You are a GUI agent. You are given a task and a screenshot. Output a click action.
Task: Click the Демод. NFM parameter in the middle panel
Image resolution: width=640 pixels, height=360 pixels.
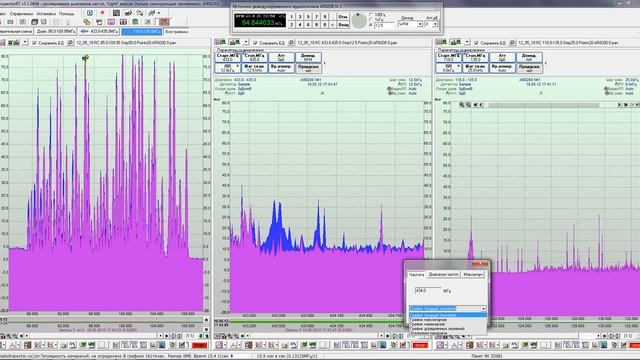[x=308, y=57]
